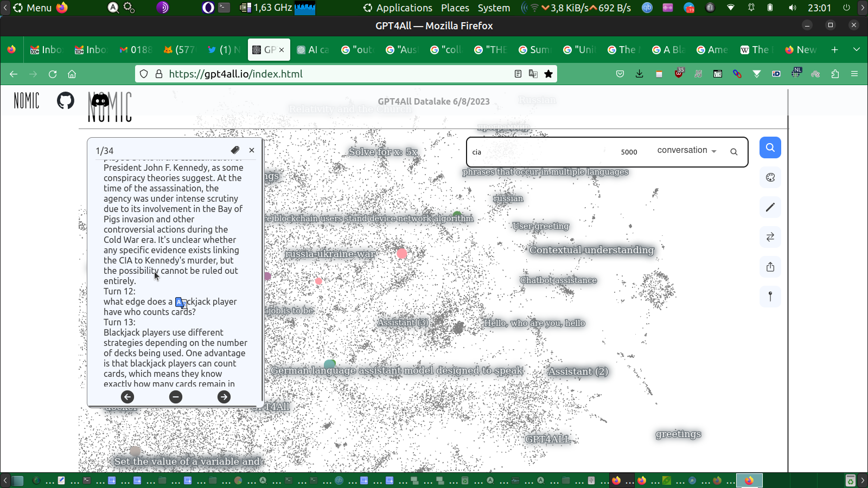Click the 'greetings' map label
The height and width of the screenshot is (488, 868).
tap(678, 434)
